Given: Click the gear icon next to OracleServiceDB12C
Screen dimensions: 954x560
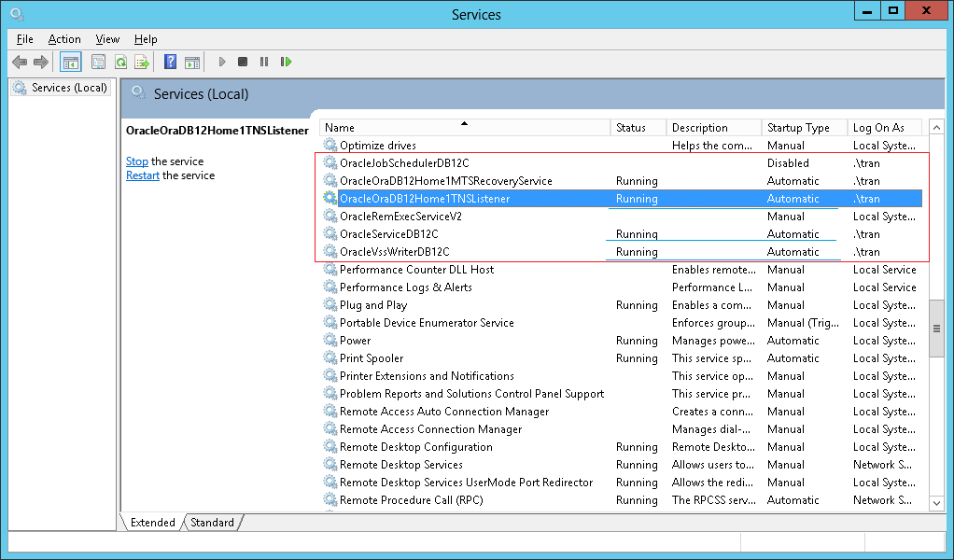Looking at the screenshot, I should pyautogui.click(x=330, y=233).
